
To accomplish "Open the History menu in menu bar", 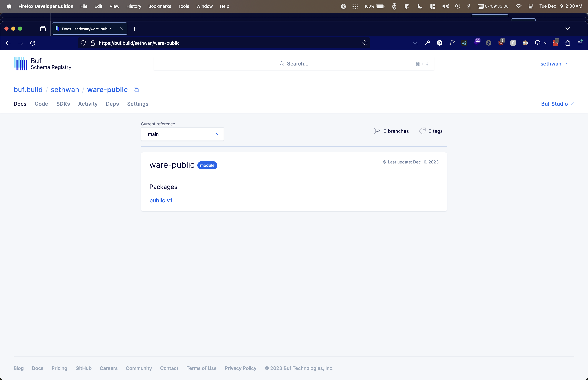I will pos(134,6).
